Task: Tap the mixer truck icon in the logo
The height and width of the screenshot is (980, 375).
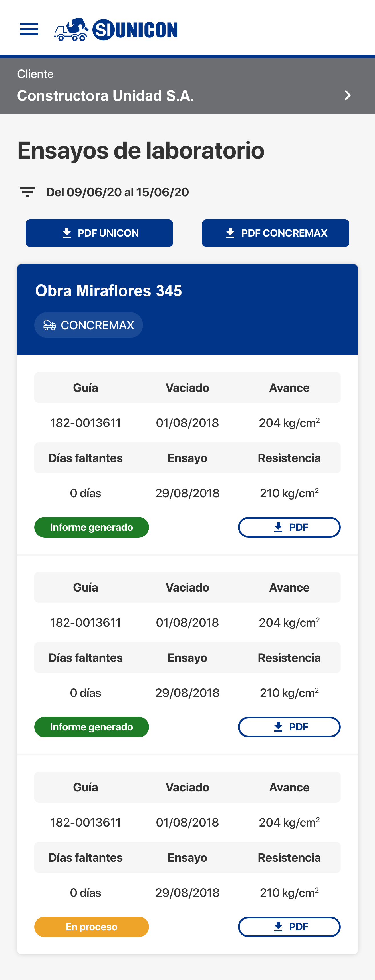Action: point(71,30)
